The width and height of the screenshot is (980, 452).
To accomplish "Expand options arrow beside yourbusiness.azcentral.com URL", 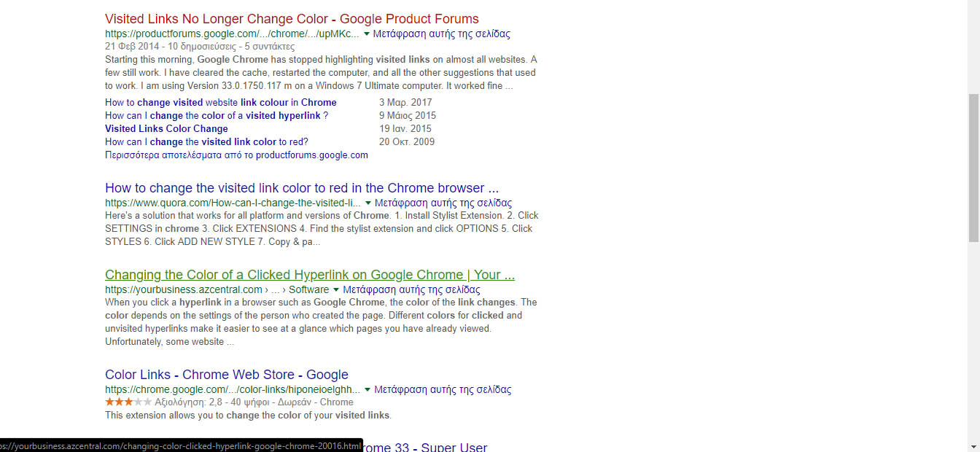I will 336,289.
